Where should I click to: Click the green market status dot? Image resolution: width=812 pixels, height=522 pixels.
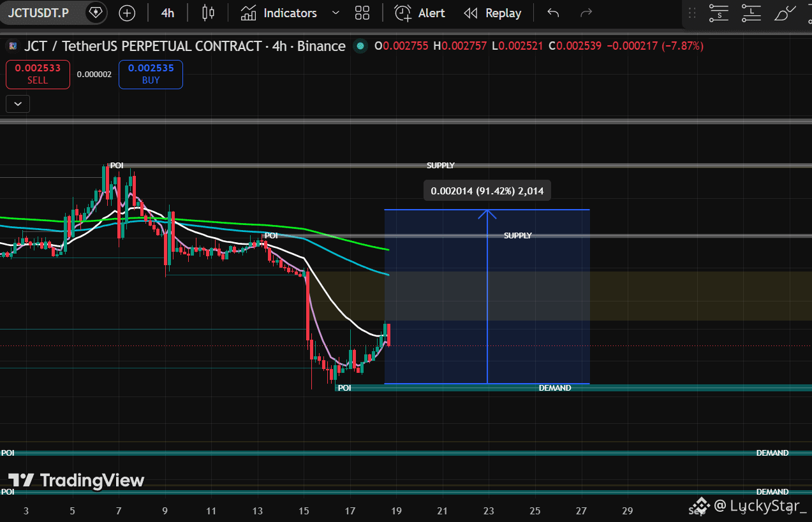pyautogui.click(x=361, y=46)
